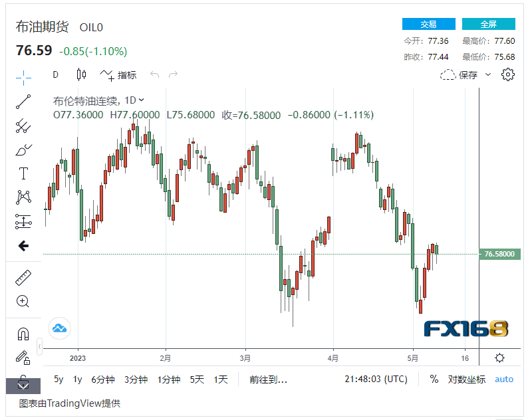Change the candlestick chart style
This screenshot has height=420, width=530.
tap(81, 74)
